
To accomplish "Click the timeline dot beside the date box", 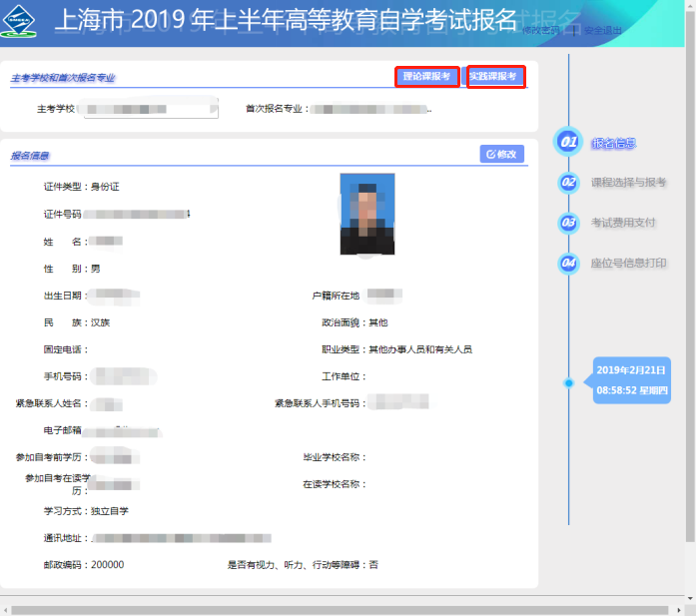I will pos(568,382).
